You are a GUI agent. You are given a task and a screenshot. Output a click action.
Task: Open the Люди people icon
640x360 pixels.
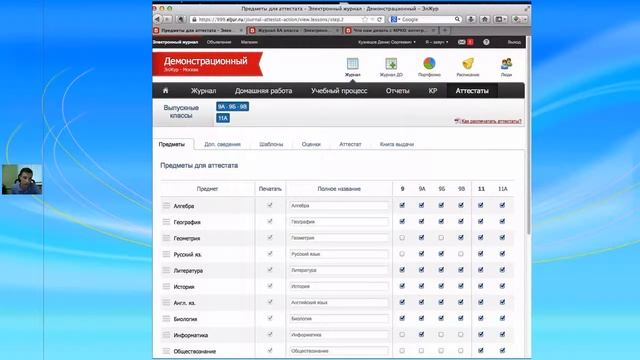point(506,64)
